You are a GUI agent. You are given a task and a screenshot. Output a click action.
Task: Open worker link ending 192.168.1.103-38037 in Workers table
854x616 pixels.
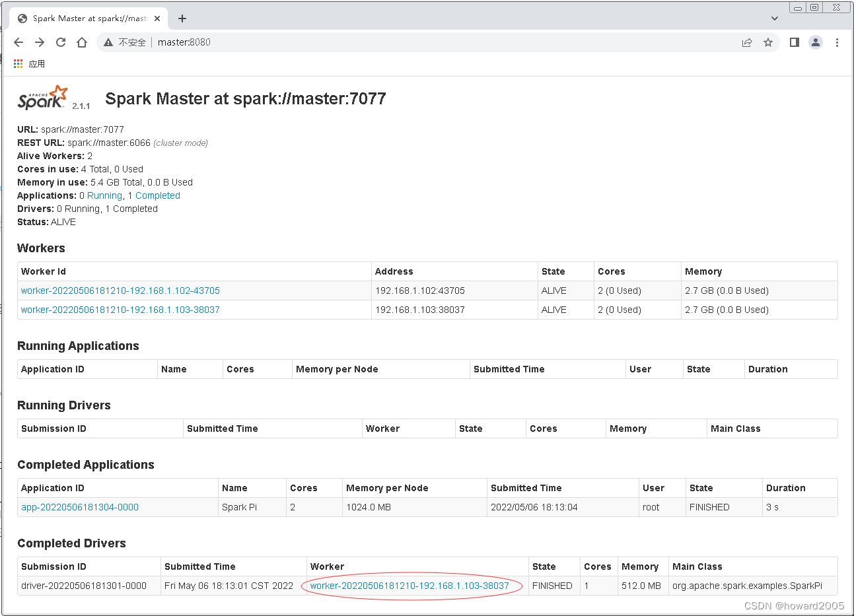tap(120, 310)
